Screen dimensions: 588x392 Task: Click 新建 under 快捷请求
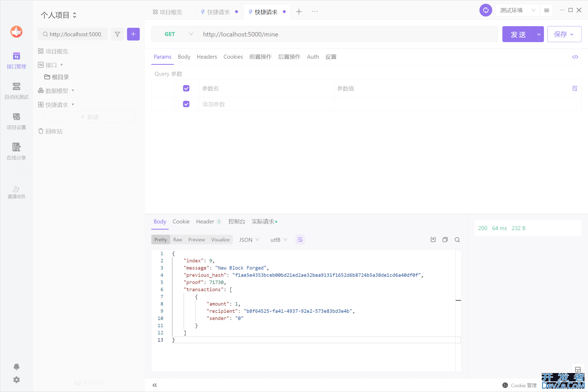point(90,117)
